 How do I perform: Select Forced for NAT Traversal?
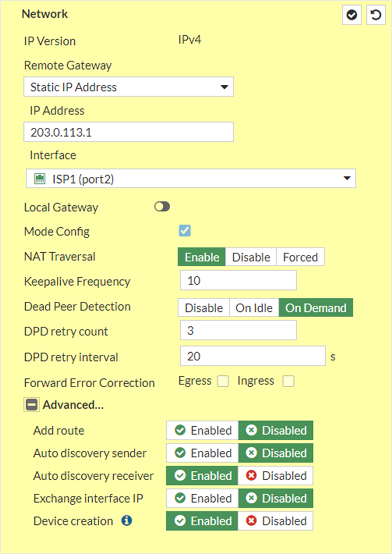click(x=301, y=257)
